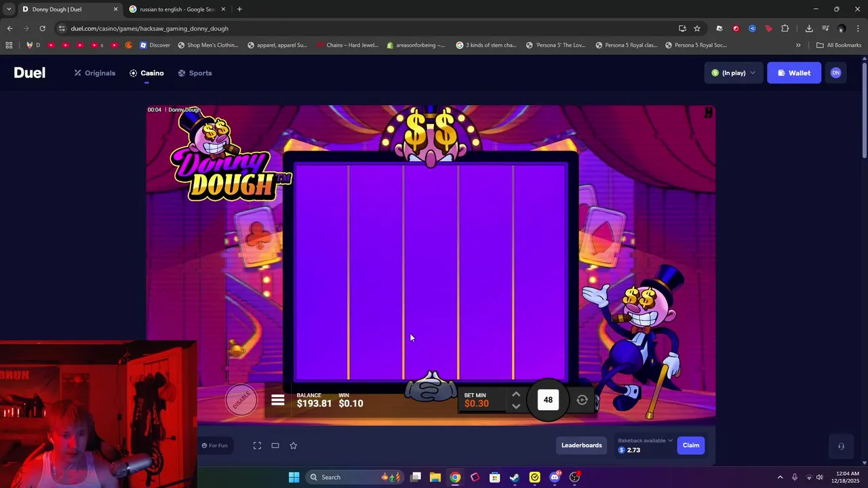The width and height of the screenshot is (868, 488).
Task: Open the tab search dropdown arrow
Action: [x=9, y=9]
